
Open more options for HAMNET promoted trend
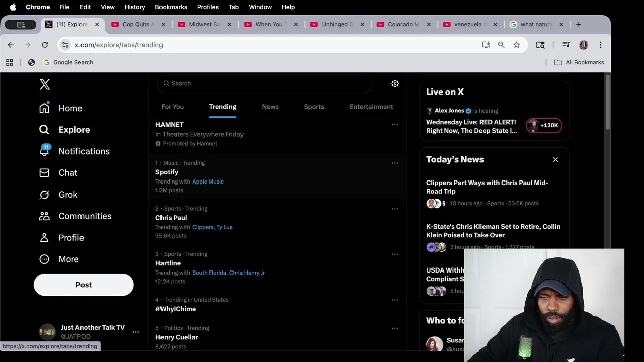395,124
